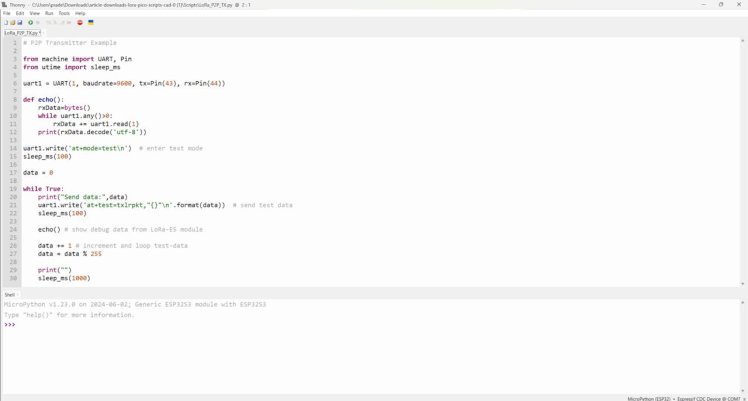The width and height of the screenshot is (748, 401).
Task: Click the Ukraine flag support icon
Action: (91, 22)
